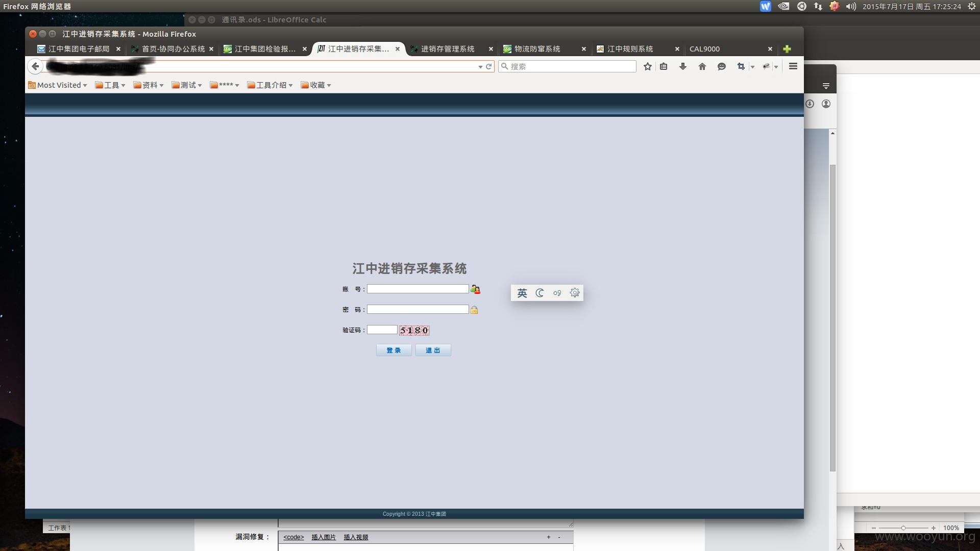Open URL bar history dropdown arrow
The image size is (980, 551).
(x=480, y=67)
